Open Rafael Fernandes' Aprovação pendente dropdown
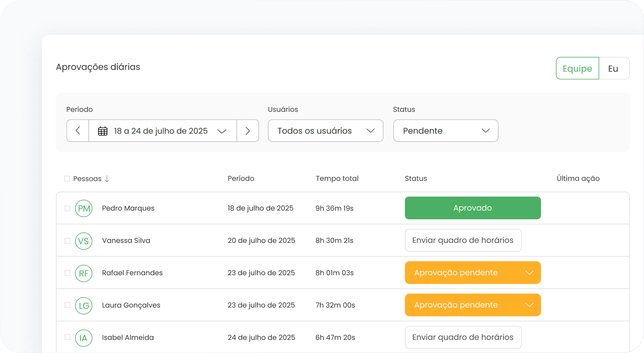Viewport: 644px width, 353px height. [529, 273]
